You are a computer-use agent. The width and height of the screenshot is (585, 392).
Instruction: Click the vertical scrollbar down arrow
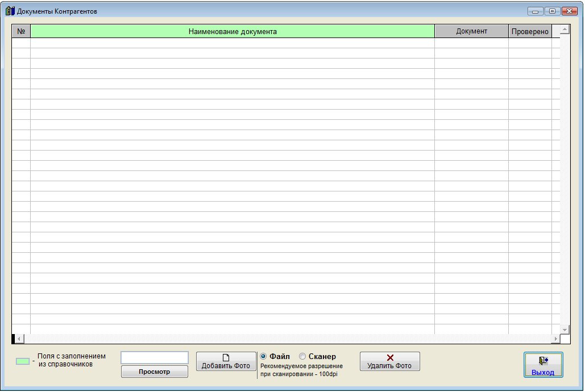point(565,330)
